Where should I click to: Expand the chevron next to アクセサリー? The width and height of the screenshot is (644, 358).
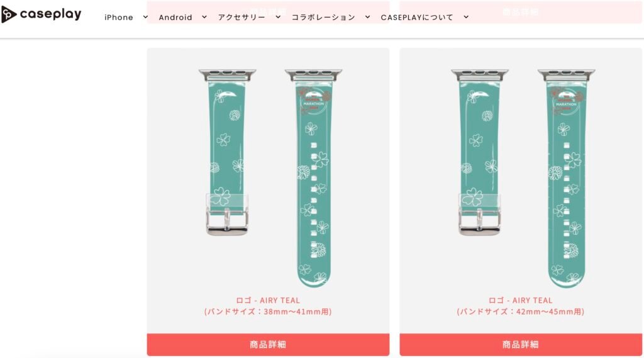coord(278,17)
